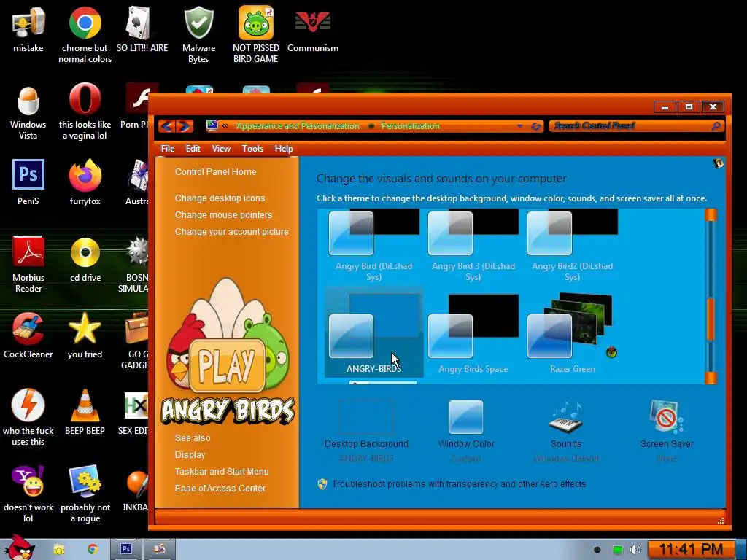Viewport: 747px width, 560px height.
Task: Select the Razer Green theme
Action: click(572, 332)
